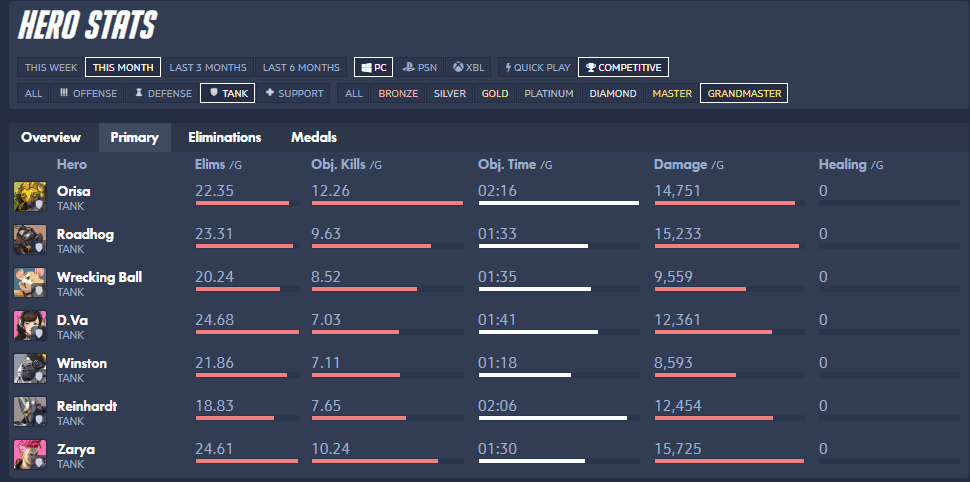This screenshot has width=970, height=482.
Task: Select Master rank filter
Action: pyautogui.click(x=672, y=93)
